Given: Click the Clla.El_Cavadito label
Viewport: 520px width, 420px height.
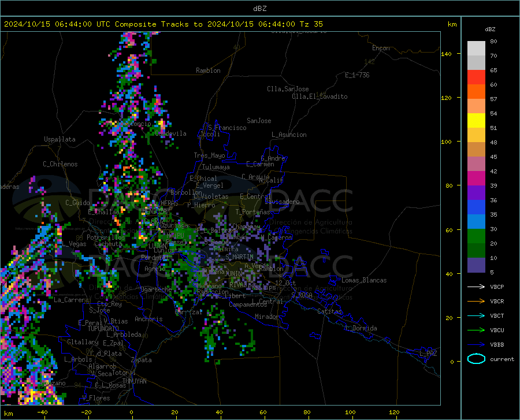Looking at the screenshot, I should [x=320, y=96].
